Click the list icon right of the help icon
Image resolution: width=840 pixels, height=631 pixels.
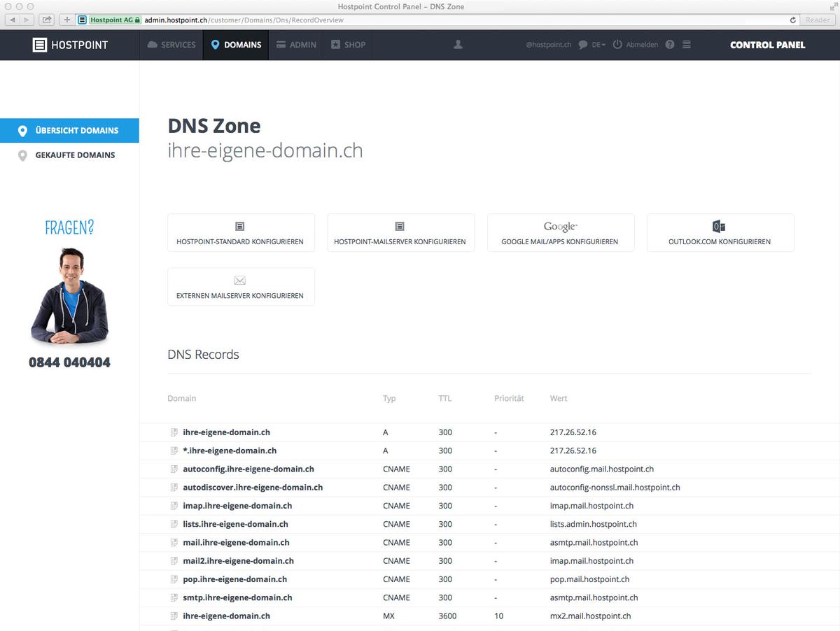(687, 44)
